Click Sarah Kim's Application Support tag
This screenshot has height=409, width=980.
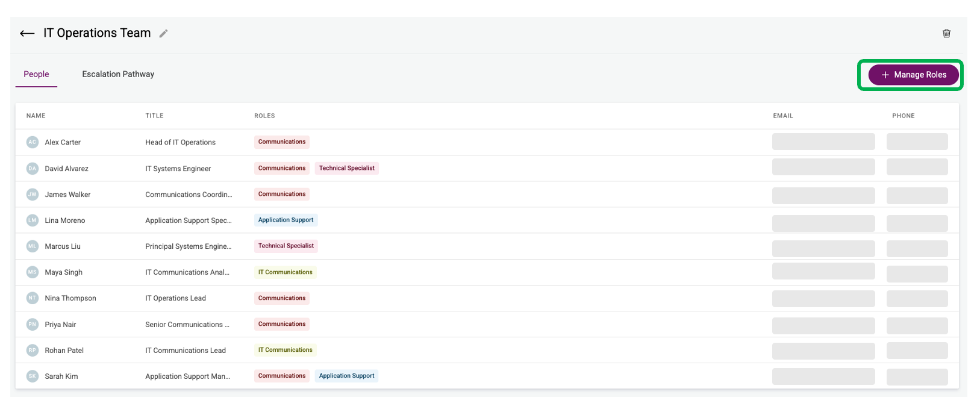[x=347, y=376]
